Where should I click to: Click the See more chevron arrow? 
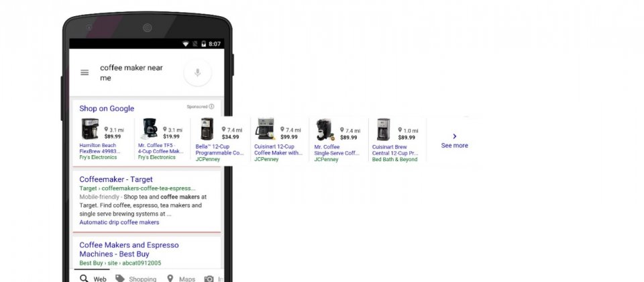pyautogui.click(x=455, y=136)
